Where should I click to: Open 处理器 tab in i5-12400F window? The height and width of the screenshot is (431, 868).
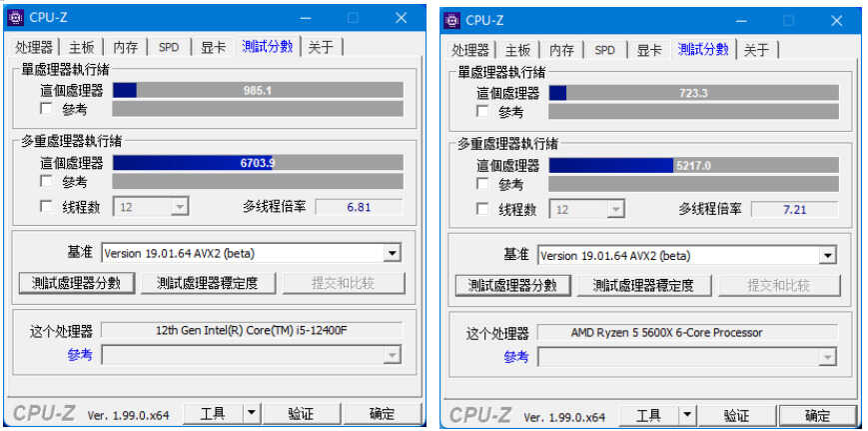point(34,48)
